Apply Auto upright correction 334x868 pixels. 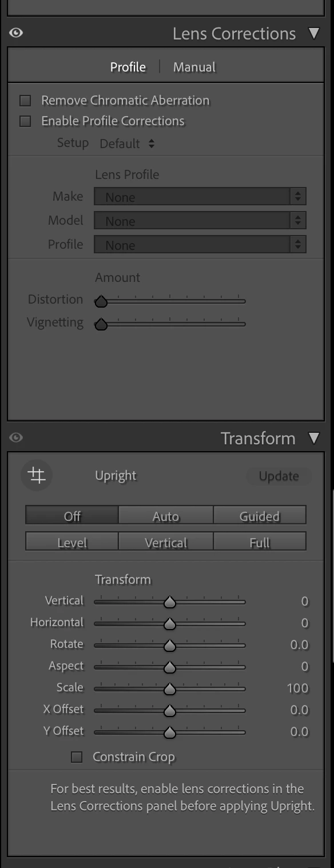166,516
